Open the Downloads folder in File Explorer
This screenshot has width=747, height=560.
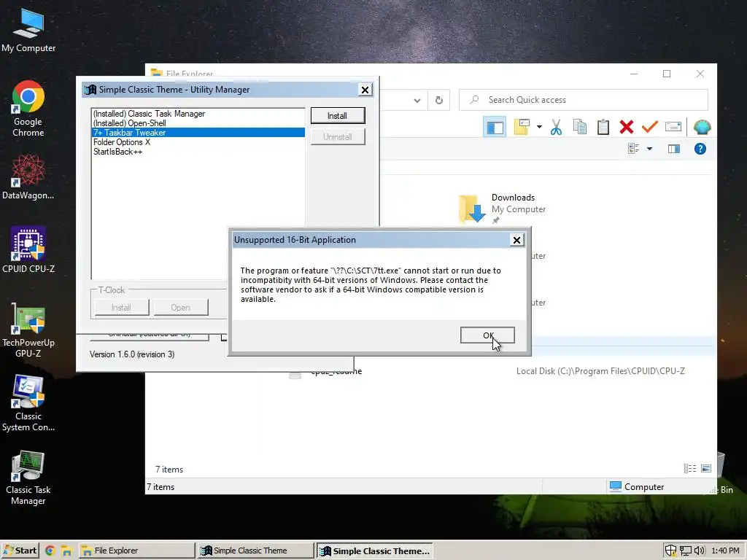[502, 208]
